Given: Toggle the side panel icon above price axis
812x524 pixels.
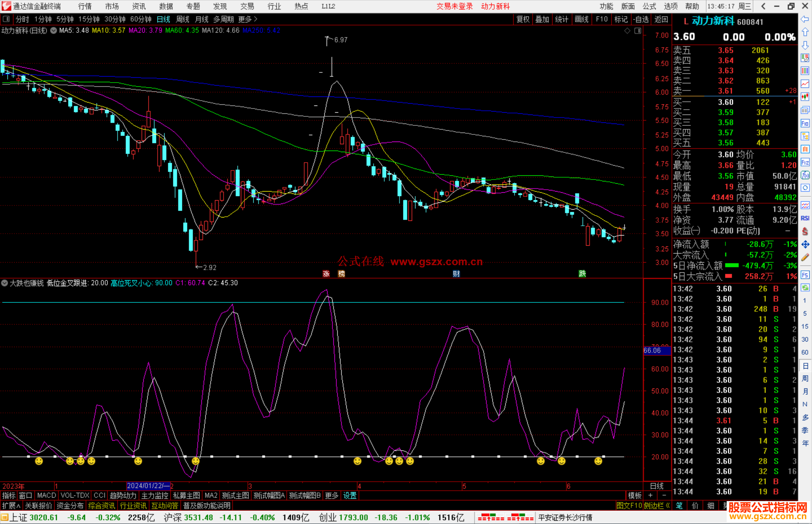Looking at the screenshot, I should pyautogui.click(x=638, y=31).
